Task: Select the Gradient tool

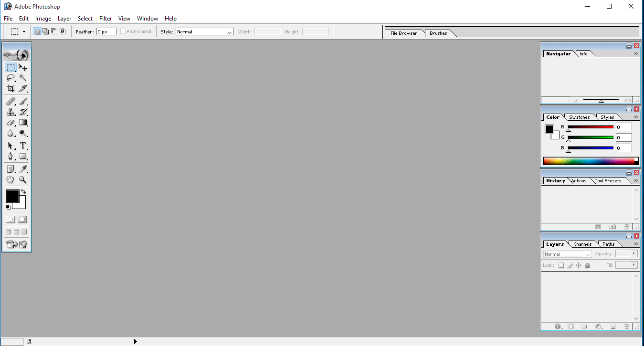Action: click(x=23, y=122)
